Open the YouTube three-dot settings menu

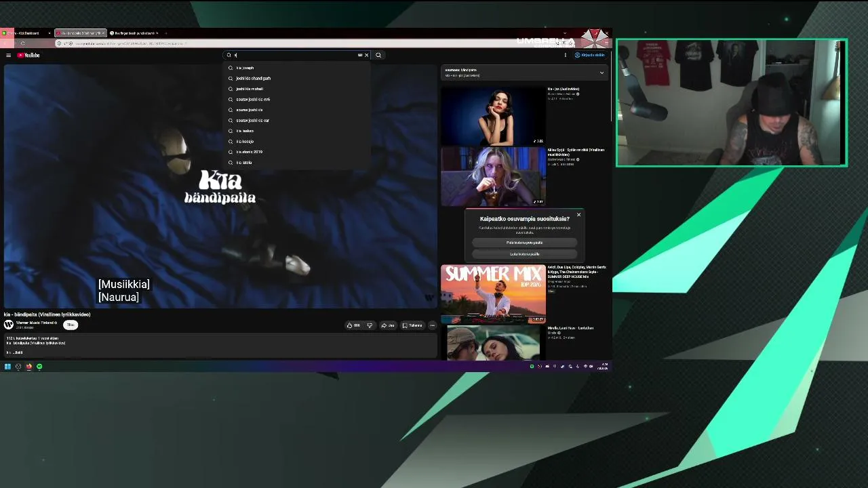click(x=566, y=55)
